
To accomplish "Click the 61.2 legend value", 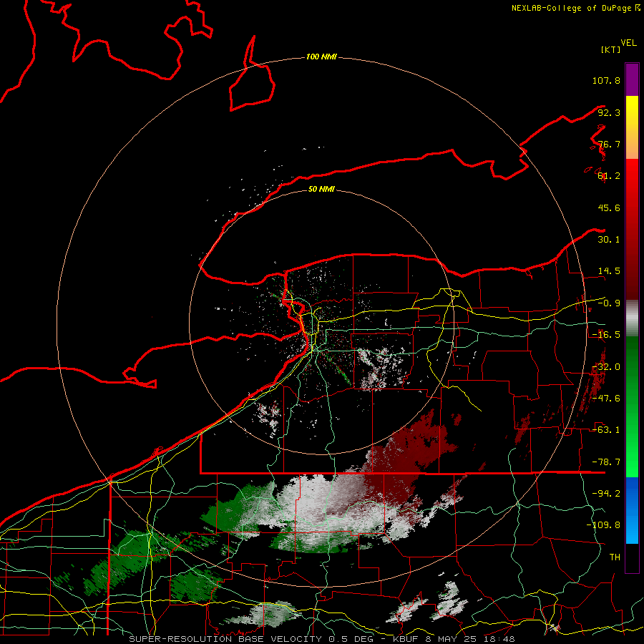I will 609,176.
